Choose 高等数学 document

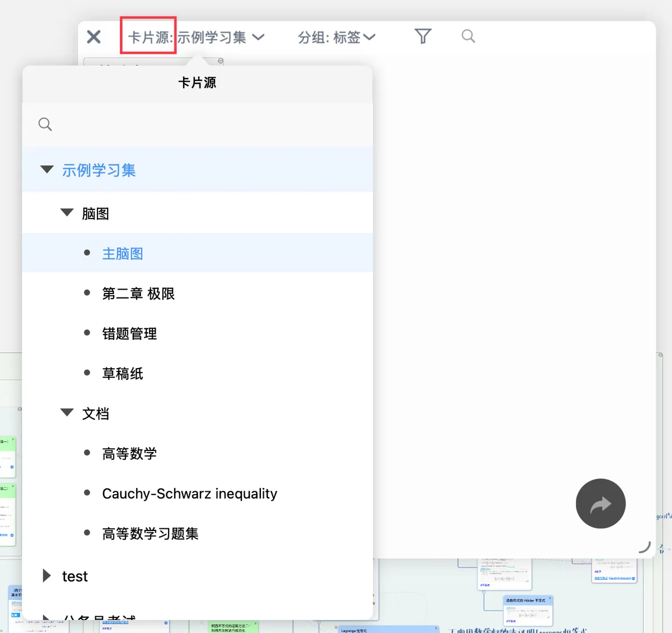[x=198, y=453]
